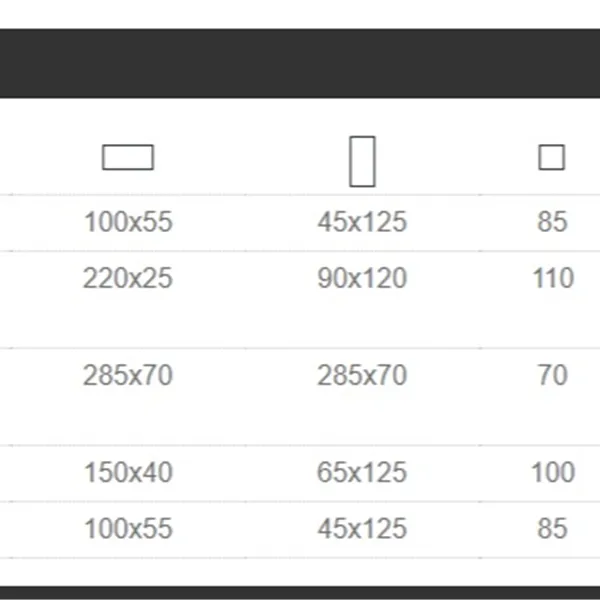
Task: Click the small square icon in header
Action: point(551,158)
